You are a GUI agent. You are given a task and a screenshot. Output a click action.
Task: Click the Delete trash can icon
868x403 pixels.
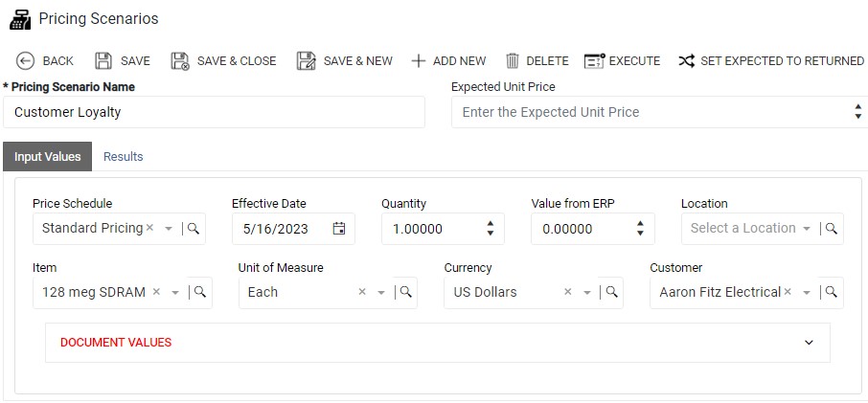(x=513, y=61)
